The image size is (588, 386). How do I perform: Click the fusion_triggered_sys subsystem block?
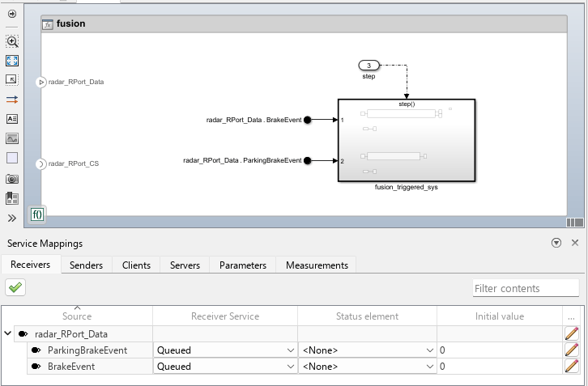[407, 140]
